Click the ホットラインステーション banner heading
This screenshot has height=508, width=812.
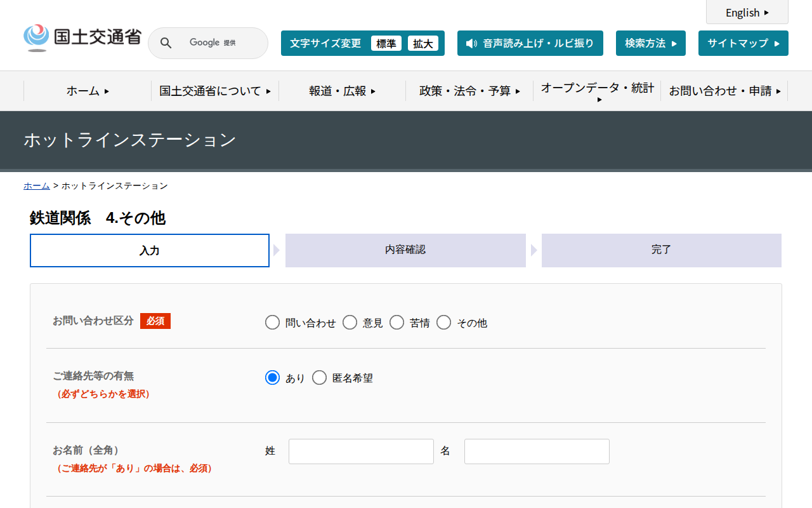click(x=130, y=140)
